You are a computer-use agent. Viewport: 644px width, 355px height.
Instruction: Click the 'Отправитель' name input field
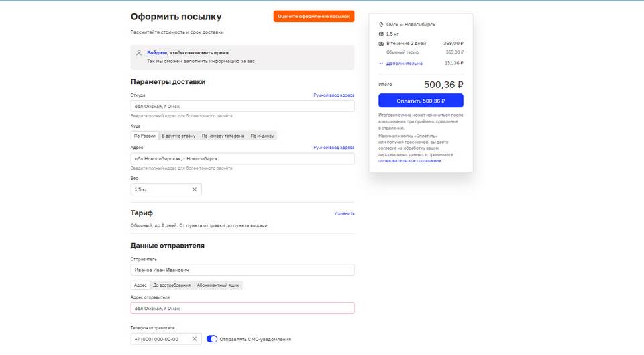click(242, 270)
